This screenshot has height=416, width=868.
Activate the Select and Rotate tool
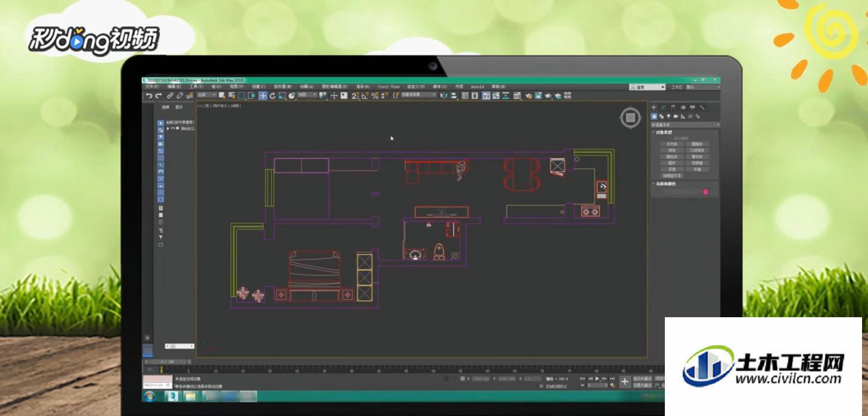(272, 96)
